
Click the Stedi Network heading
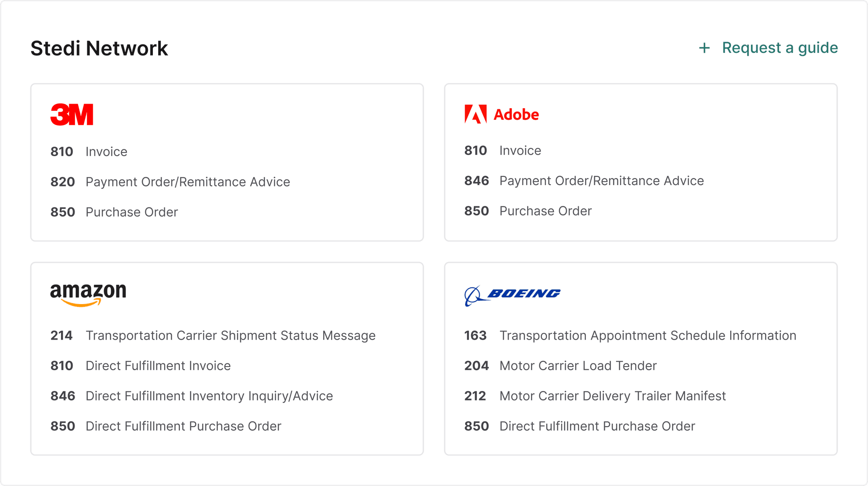99,48
